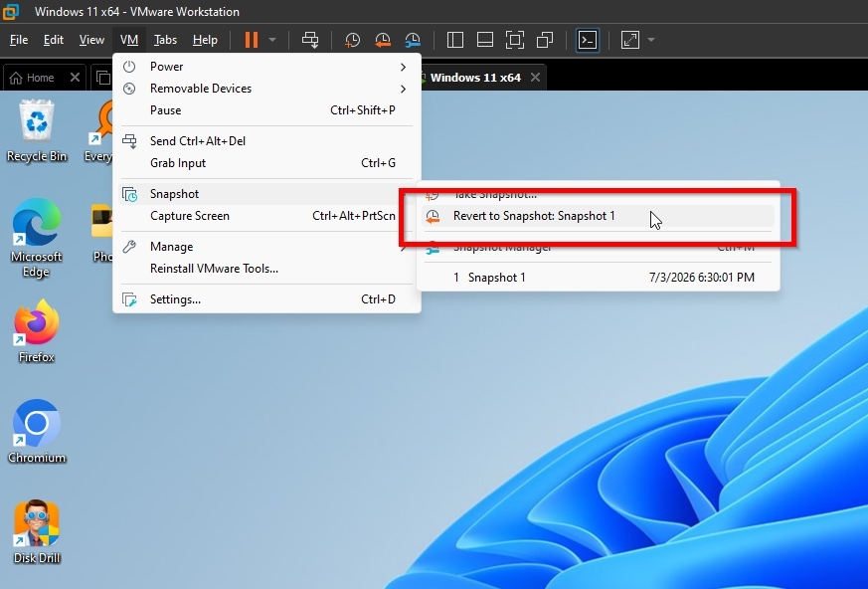Click the Revert to Snapshot clock icon
The image size is (868, 589).
coord(433,216)
